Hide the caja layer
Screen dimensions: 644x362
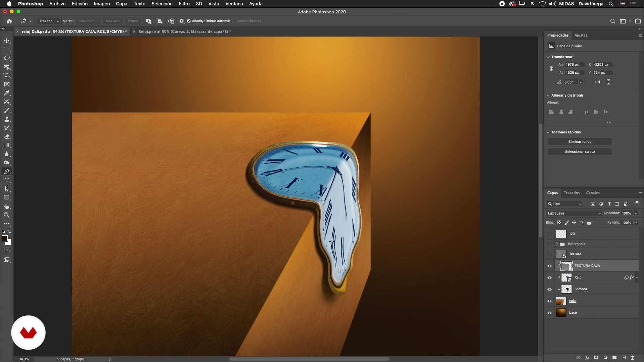pos(549,301)
